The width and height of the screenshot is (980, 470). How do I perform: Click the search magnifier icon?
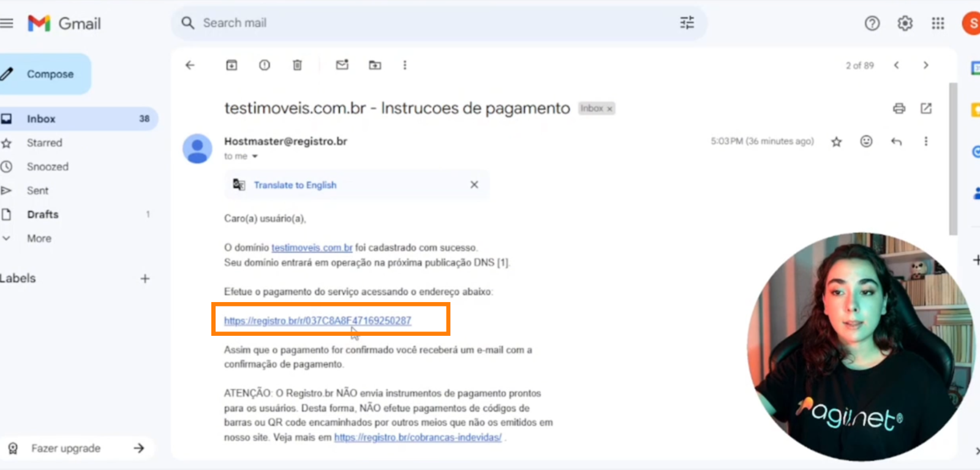pyautogui.click(x=187, y=23)
